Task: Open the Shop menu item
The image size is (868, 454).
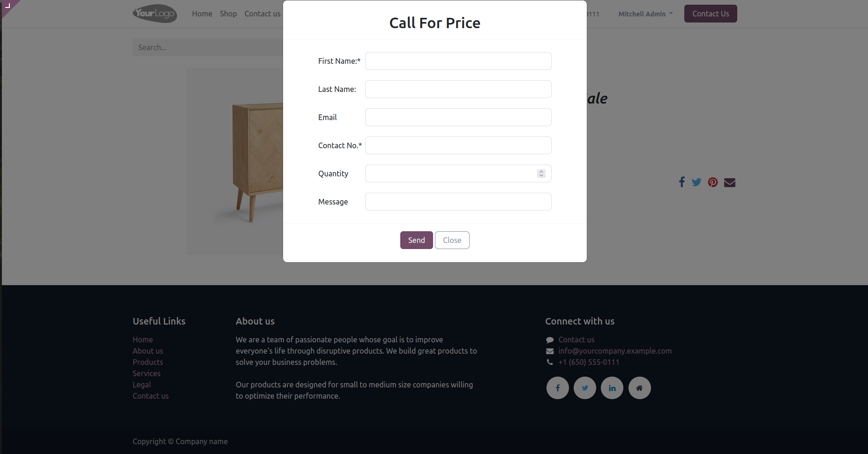Action: pyautogui.click(x=228, y=14)
